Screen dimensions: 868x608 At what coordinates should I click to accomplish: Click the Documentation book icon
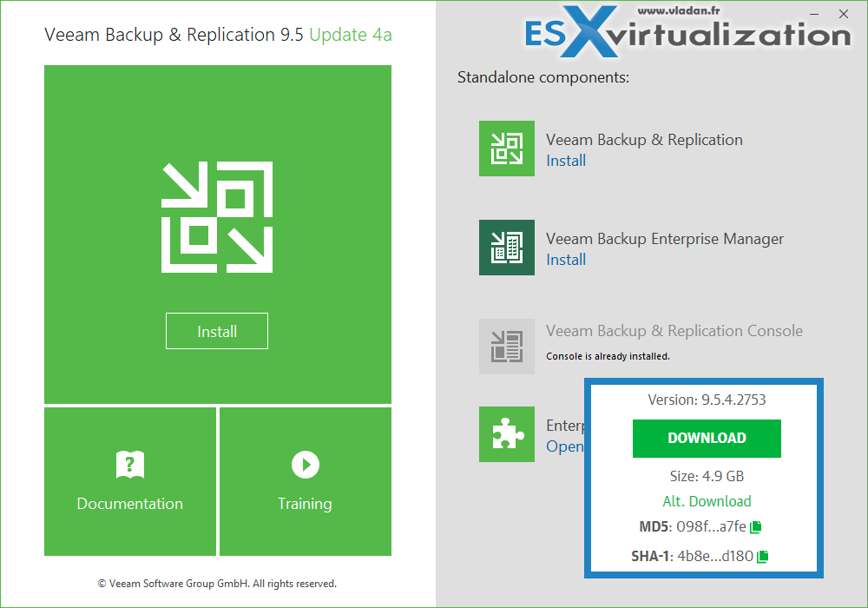[x=130, y=465]
